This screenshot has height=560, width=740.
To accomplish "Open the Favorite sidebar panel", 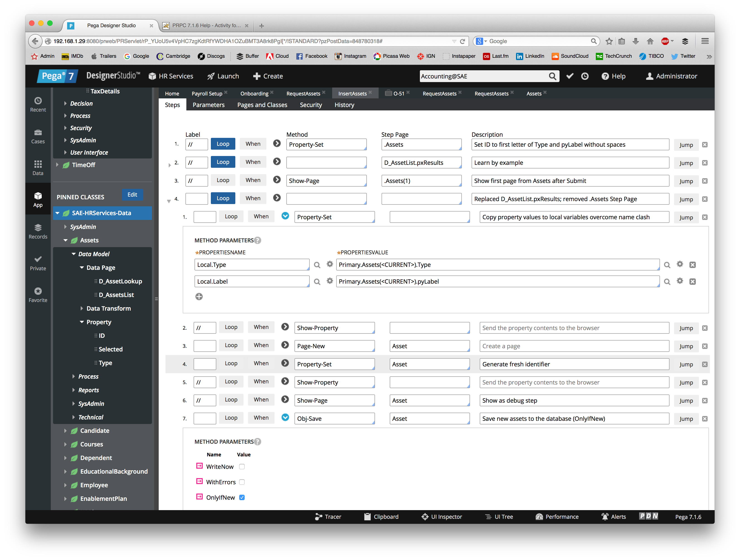I will pyautogui.click(x=38, y=295).
